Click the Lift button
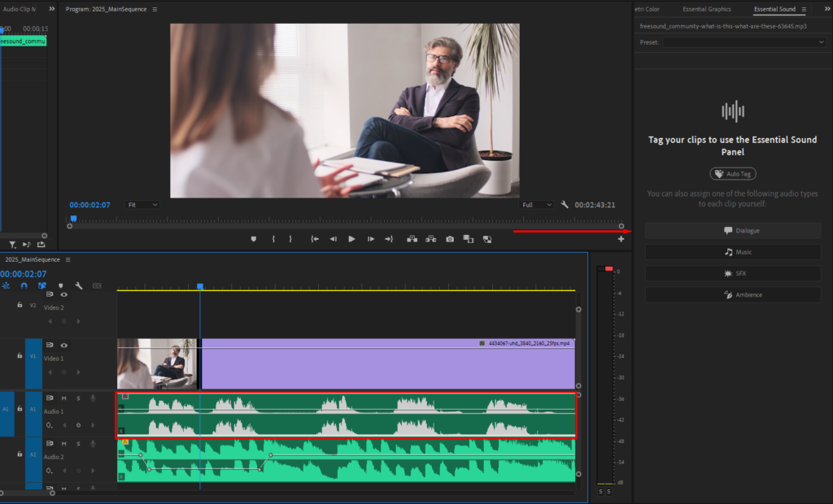 [x=412, y=239]
